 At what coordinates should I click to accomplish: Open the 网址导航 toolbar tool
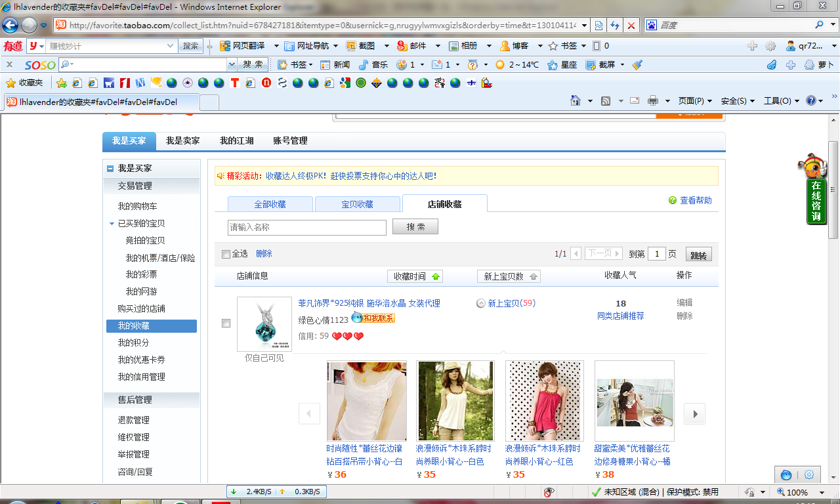(x=306, y=46)
